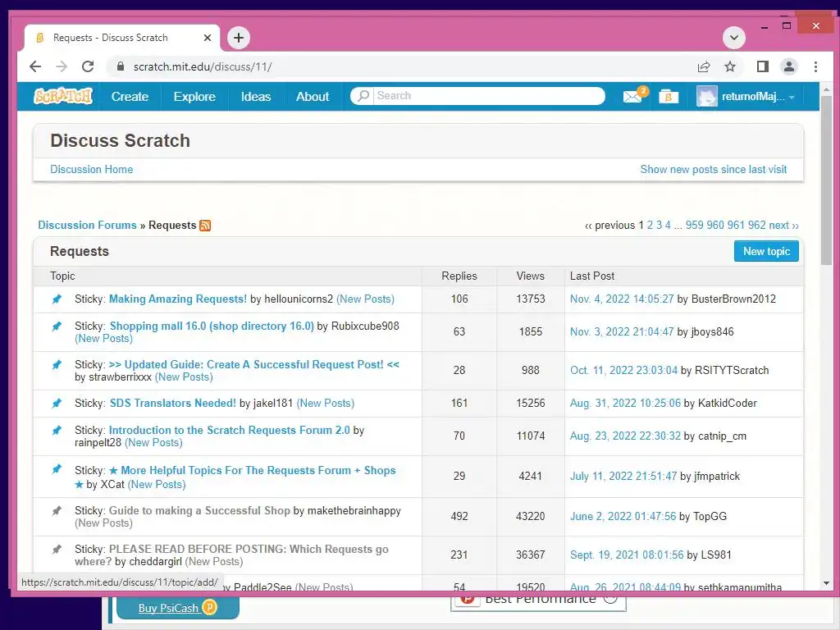The height and width of the screenshot is (630, 840).
Task: Toggle the browser side panel
Action: tap(762, 66)
